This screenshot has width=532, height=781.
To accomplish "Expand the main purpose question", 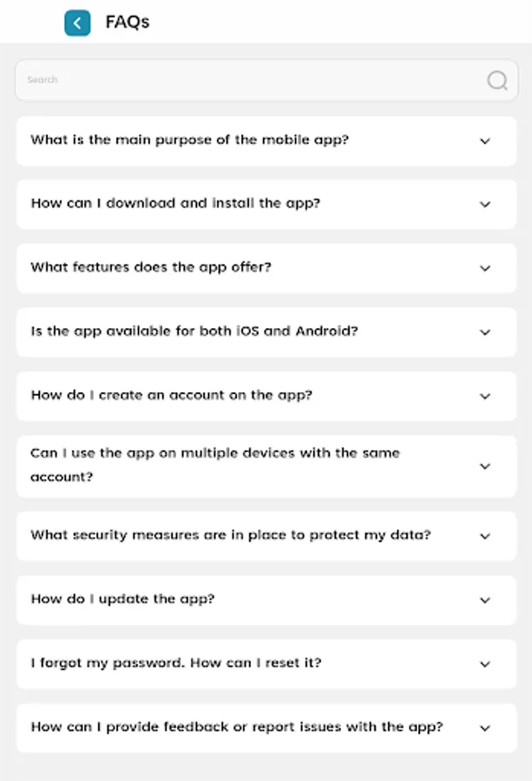I will coord(485,141).
